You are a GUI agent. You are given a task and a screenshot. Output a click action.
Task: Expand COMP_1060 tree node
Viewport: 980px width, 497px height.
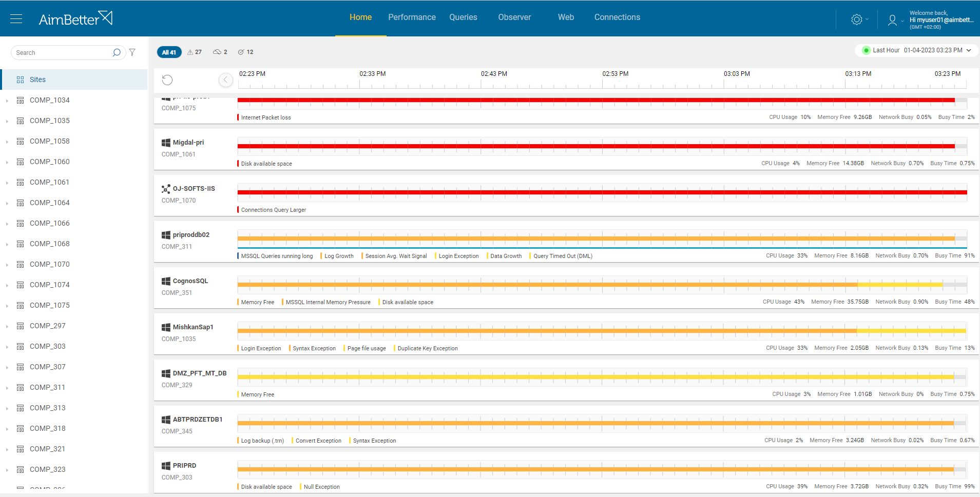(x=7, y=162)
